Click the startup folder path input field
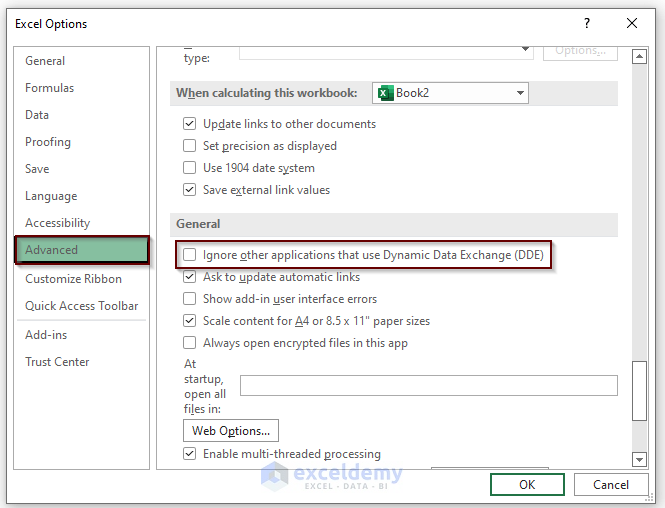 (x=428, y=386)
